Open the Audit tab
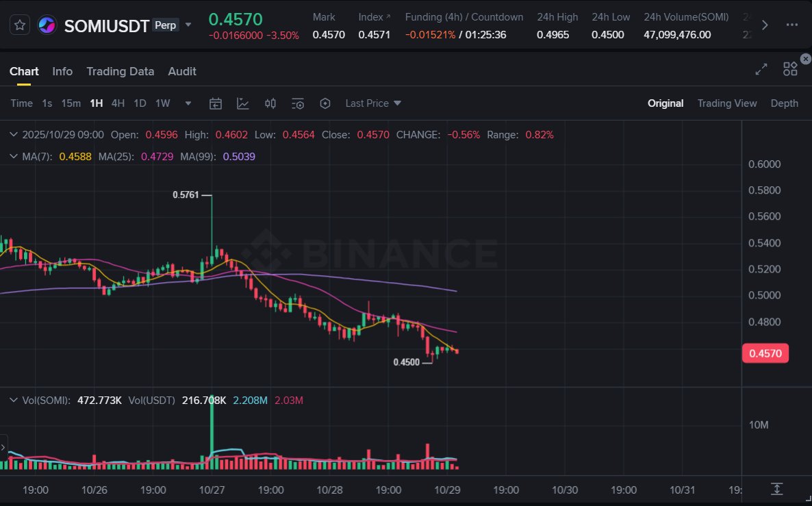812x506 pixels. click(x=181, y=71)
